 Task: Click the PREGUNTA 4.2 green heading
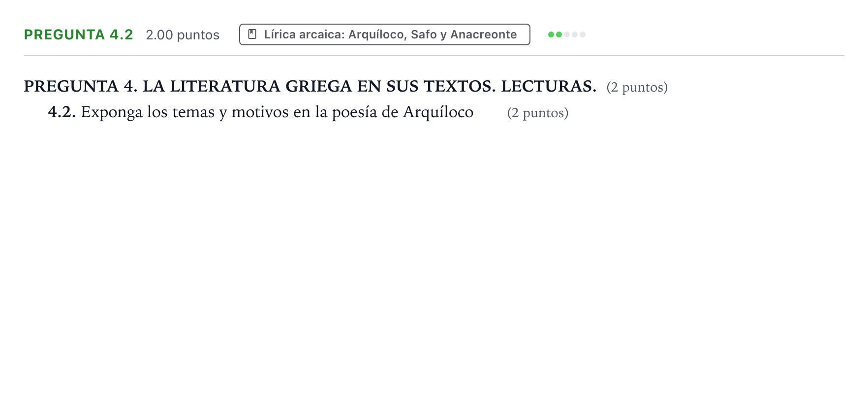coord(79,35)
